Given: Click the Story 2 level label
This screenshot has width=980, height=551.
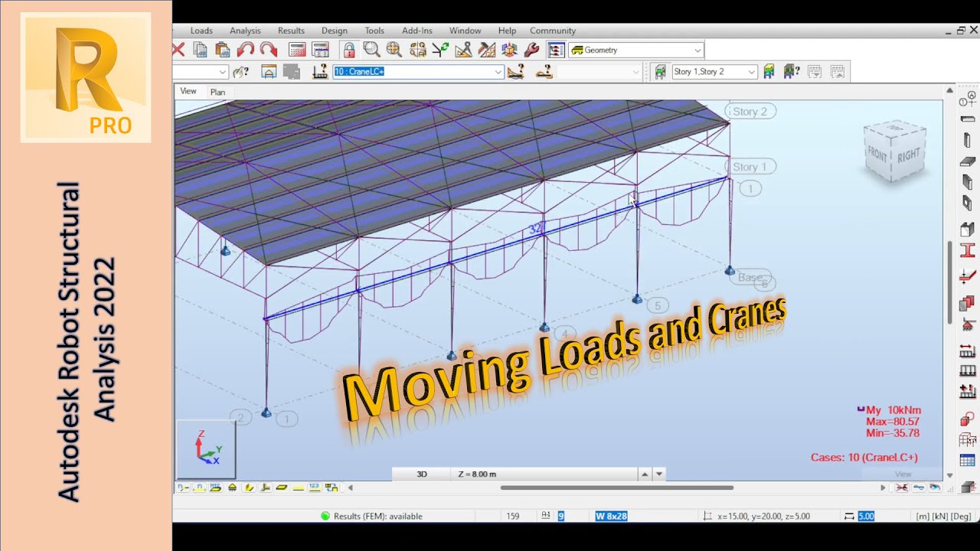Looking at the screenshot, I should point(750,112).
